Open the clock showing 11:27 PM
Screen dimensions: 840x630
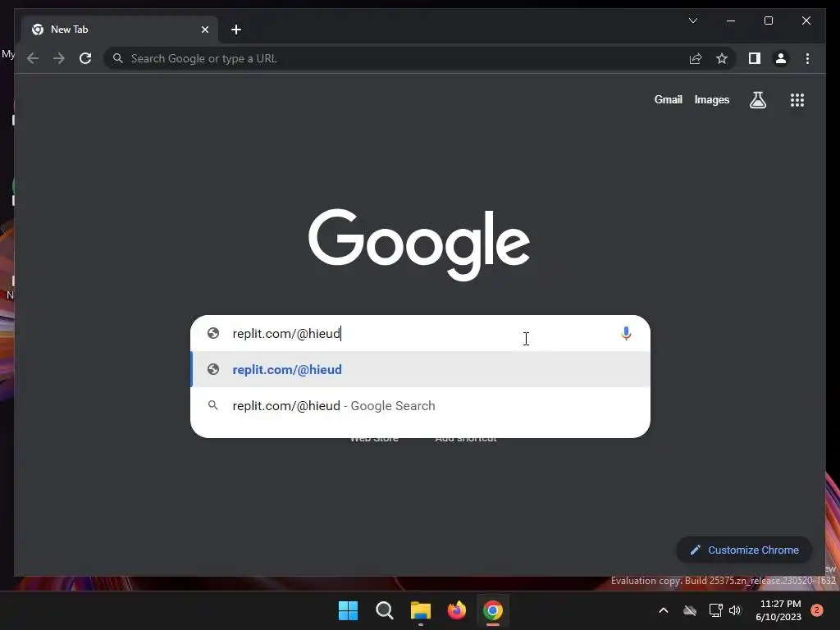[x=778, y=610]
